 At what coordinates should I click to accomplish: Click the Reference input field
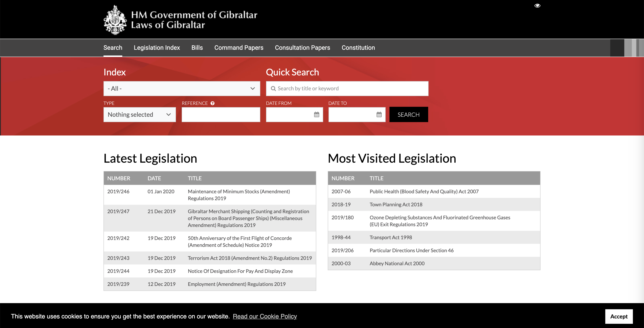click(221, 115)
